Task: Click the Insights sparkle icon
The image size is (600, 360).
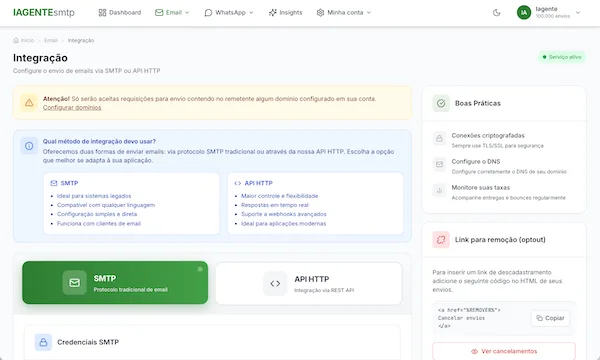Action: pos(272,13)
